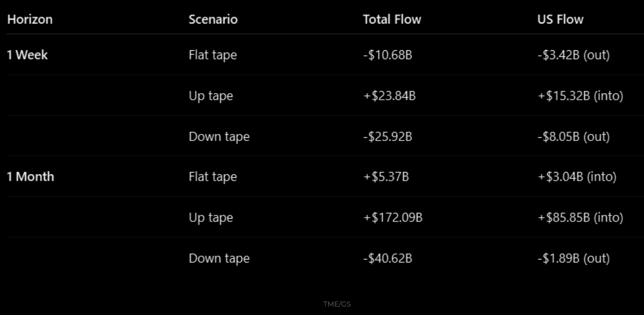Select the -$10.68B total flow value
The width and height of the screenshot is (644, 315).
click(387, 55)
